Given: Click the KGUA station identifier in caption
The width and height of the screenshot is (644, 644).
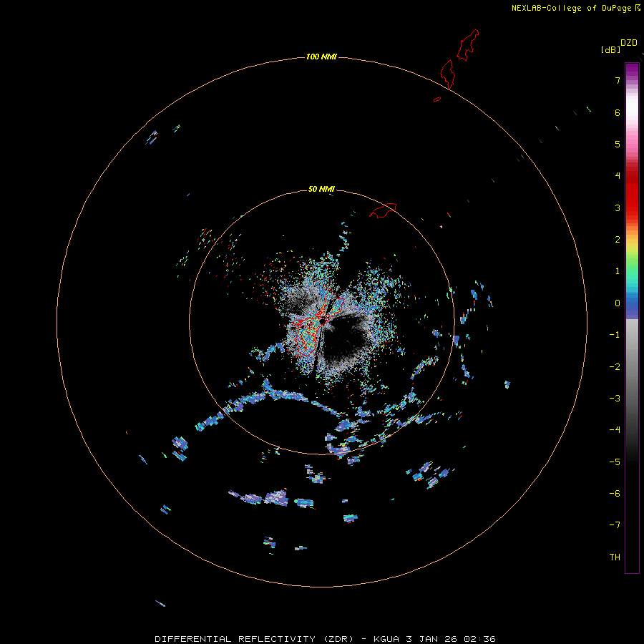Looking at the screenshot, I should (386, 639).
